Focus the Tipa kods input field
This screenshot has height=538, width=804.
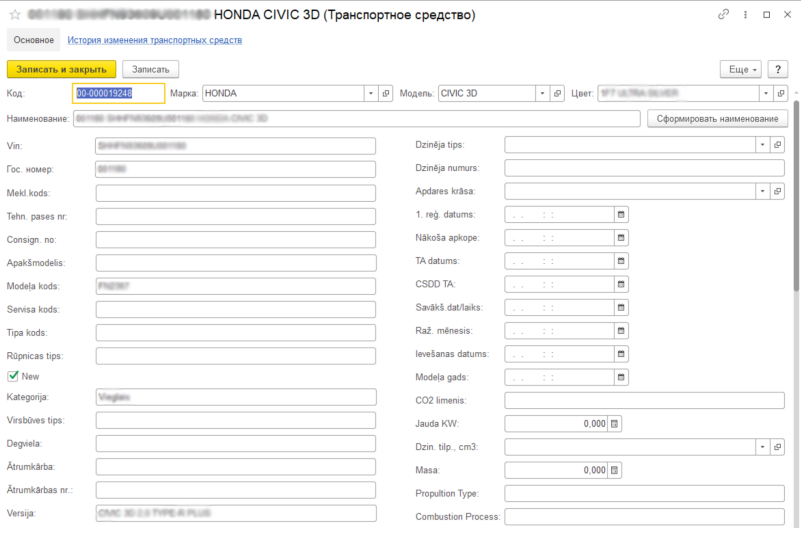pyautogui.click(x=235, y=333)
